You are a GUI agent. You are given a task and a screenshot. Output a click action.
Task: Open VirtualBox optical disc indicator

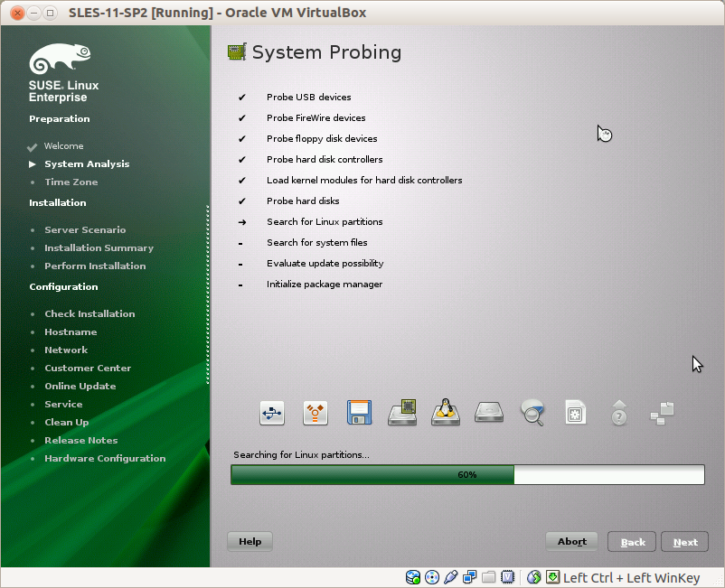click(432, 577)
